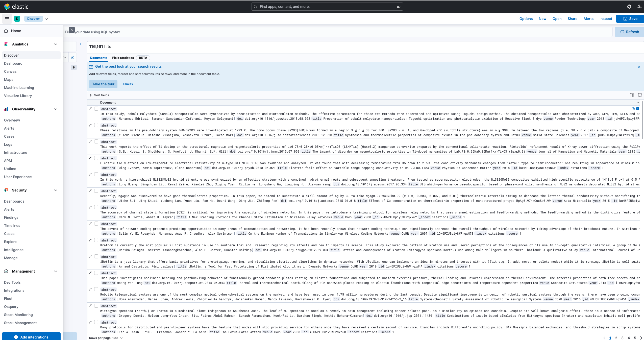Screen dimensions: 644x340
Task: Tick the checkbox beside the JBotSim abstract row
Action: pos(96,256)
